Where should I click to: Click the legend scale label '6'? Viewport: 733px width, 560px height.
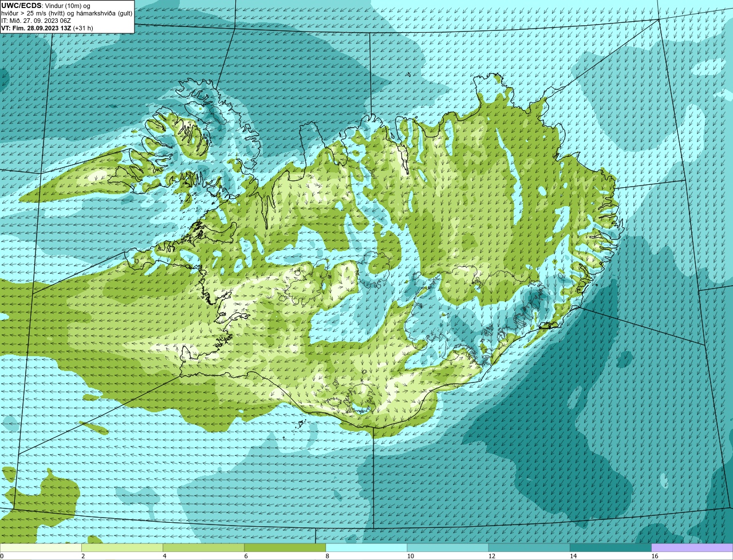pyautogui.click(x=246, y=556)
